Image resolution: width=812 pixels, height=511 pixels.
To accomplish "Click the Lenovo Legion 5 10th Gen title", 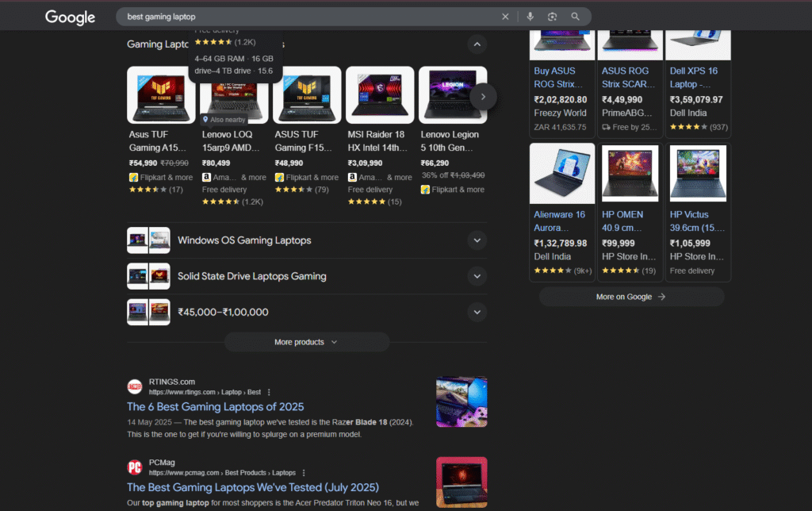I will tap(450, 141).
